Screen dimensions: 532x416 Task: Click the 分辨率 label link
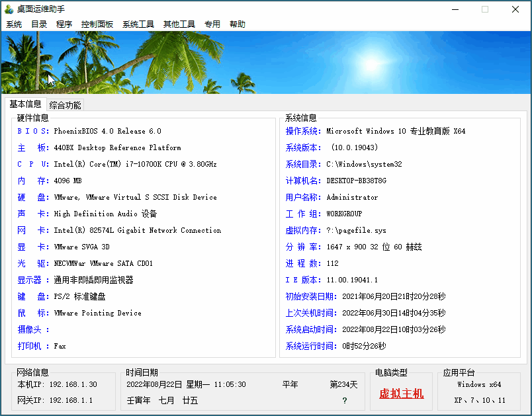click(302, 247)
